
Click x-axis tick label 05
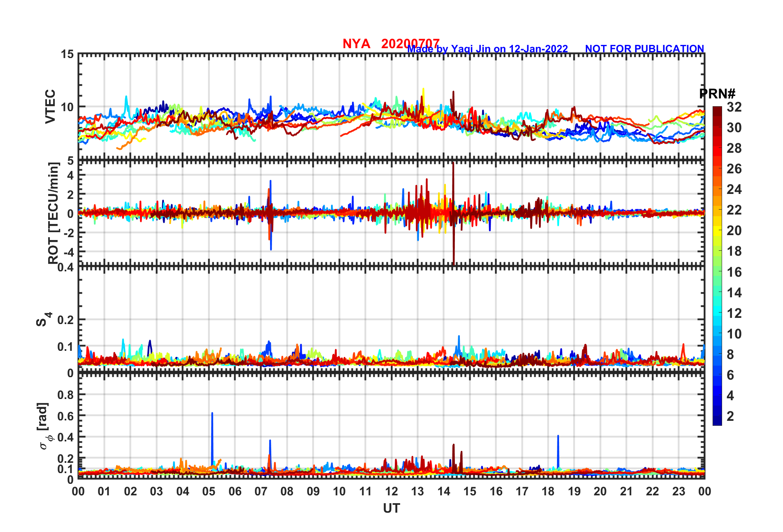coord(209,491)
